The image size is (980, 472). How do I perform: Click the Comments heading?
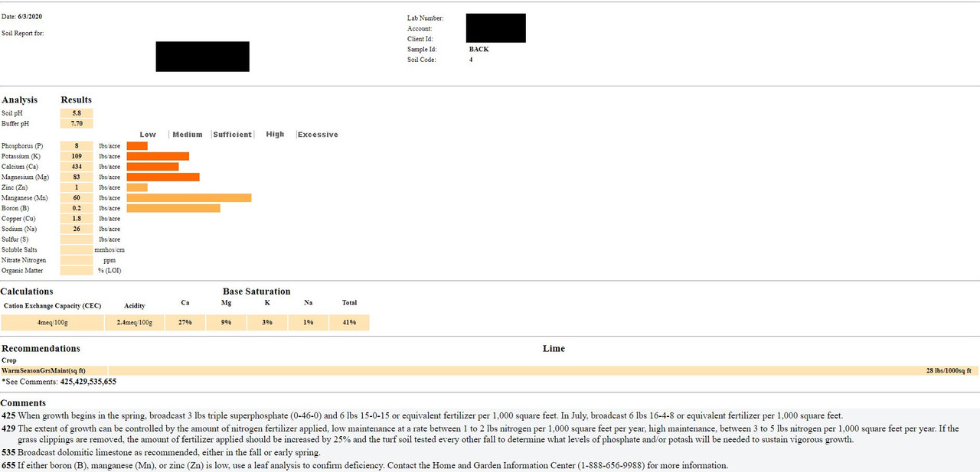(23, 403)
